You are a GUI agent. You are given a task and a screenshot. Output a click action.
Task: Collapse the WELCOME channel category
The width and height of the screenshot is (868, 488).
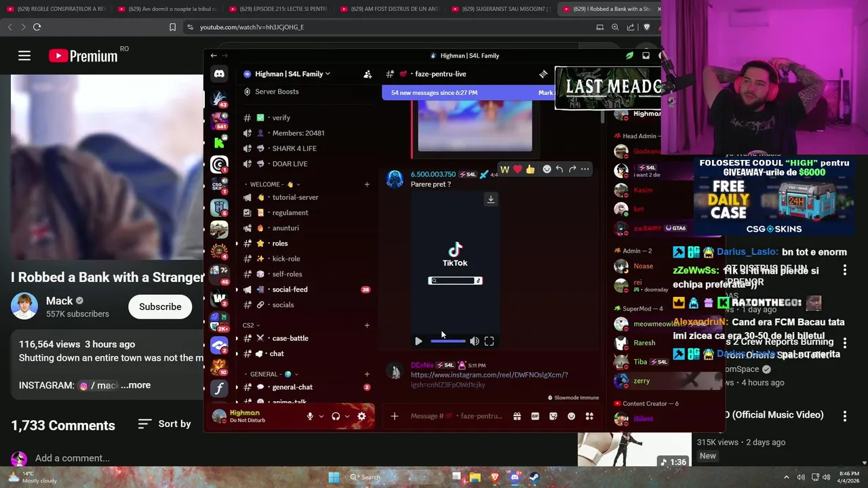pos(275,184)
